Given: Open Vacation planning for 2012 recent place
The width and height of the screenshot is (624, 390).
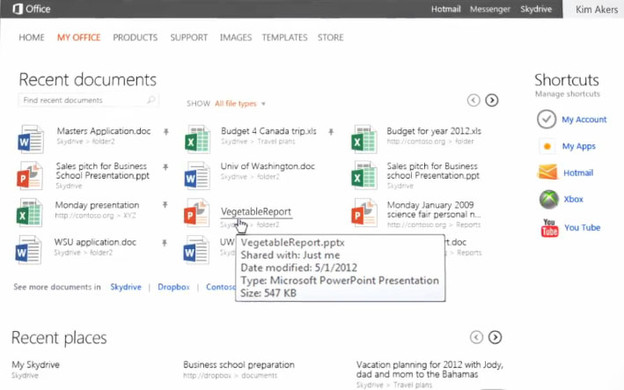Looking at the screenshot, I should [429, 369].
